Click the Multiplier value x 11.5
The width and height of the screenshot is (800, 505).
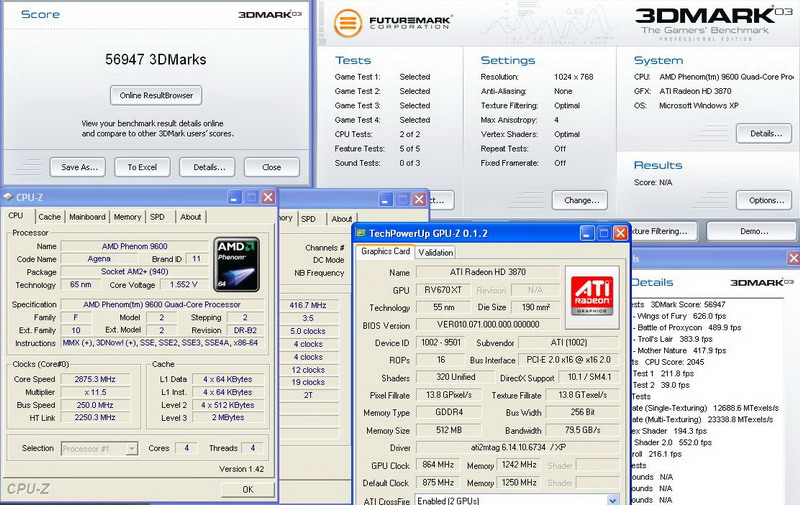(95, 392)
